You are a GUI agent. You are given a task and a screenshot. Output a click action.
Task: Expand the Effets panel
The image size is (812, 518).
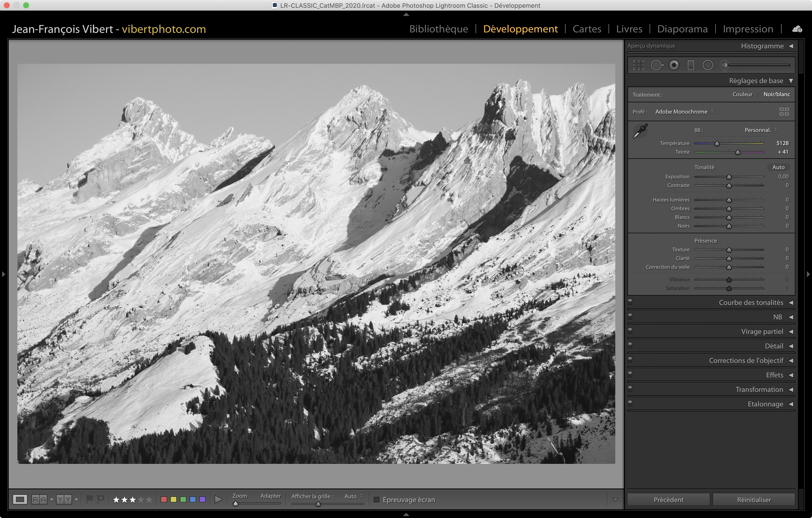pyautogui.click(x=774, y=375)
